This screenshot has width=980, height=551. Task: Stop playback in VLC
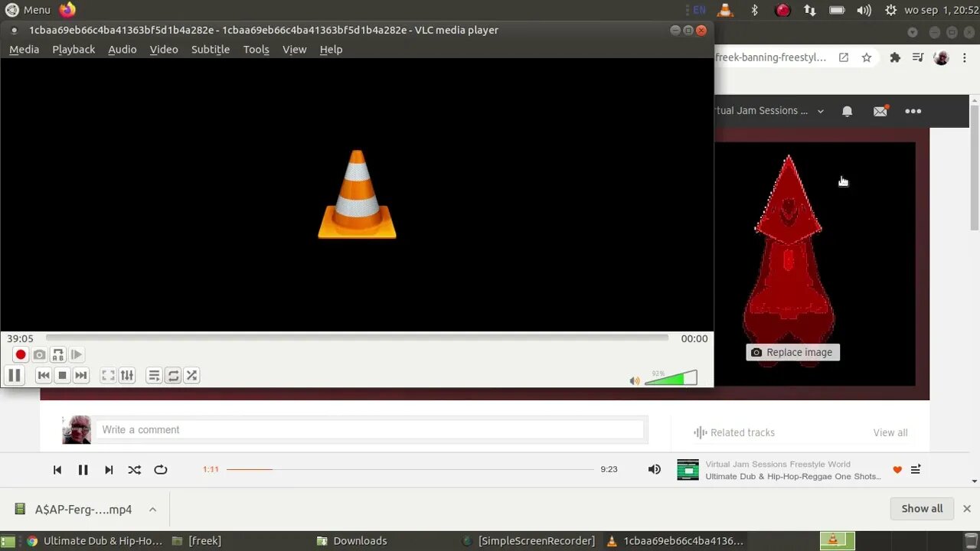(x=62, y=375)
